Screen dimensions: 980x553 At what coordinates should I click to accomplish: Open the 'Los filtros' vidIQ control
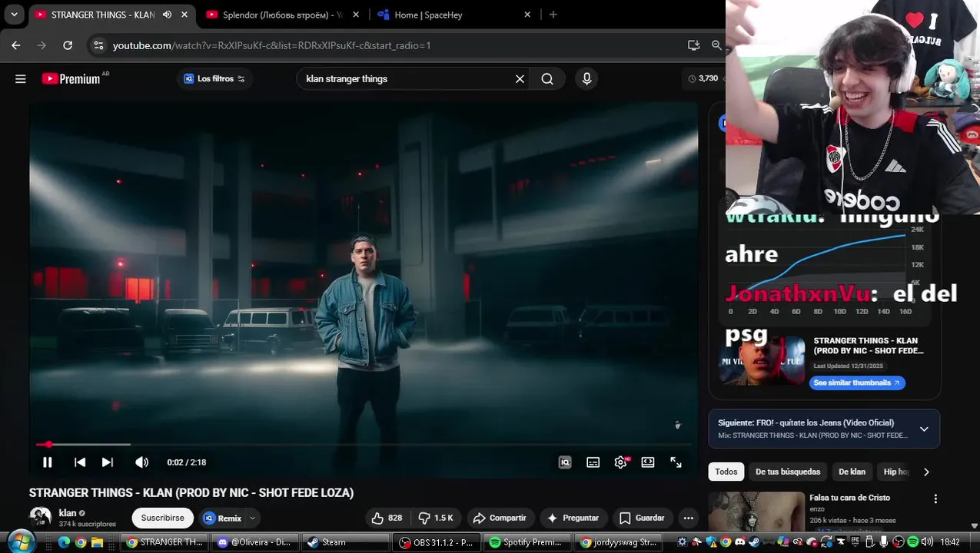coord(214,78)
